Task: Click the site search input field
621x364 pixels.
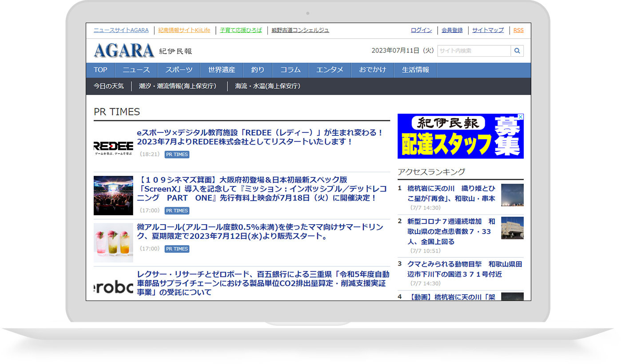Action: (x=474, y=51)
